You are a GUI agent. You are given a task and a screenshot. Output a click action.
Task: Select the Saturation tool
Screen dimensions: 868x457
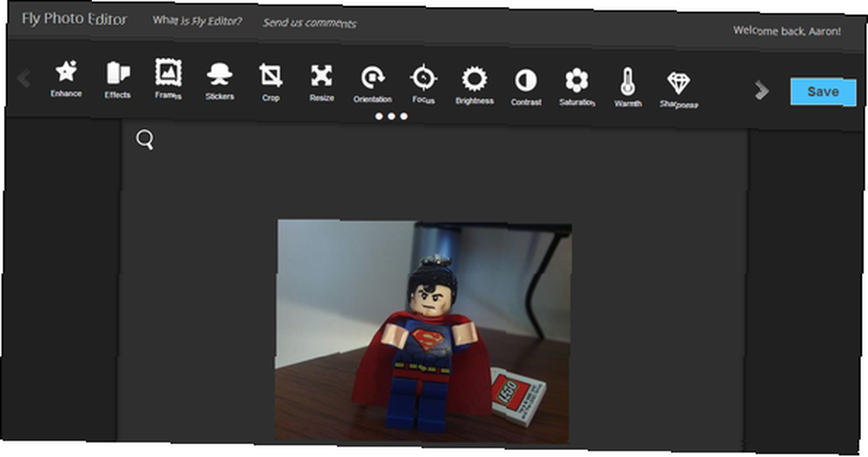tap(577, 88)
